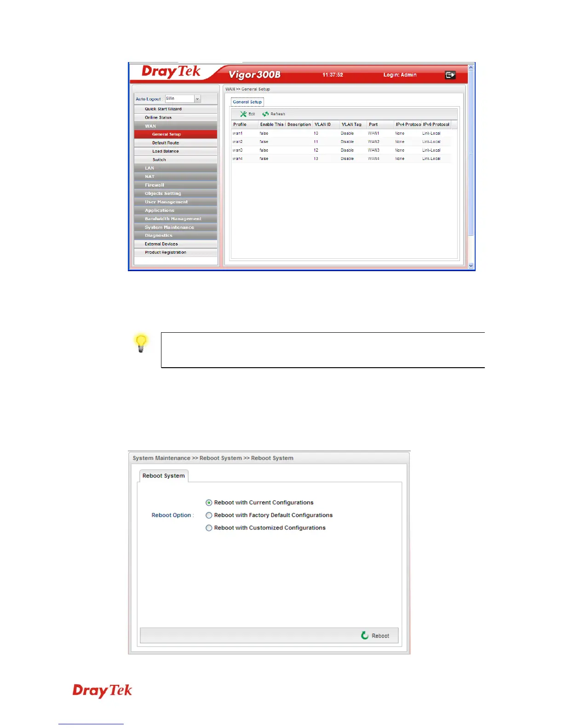563x728 pixels.
Task: Select the wan4 profile row
Action: (x=341, y=159)
